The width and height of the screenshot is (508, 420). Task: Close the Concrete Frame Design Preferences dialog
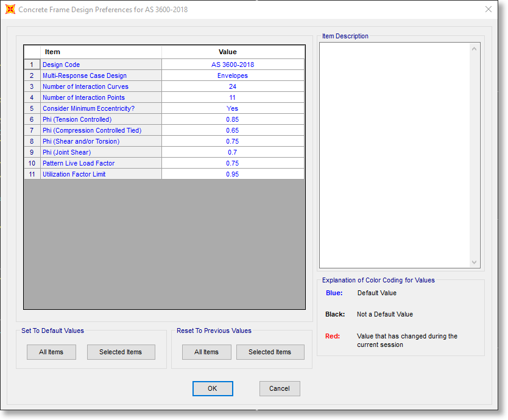(488, 10)
